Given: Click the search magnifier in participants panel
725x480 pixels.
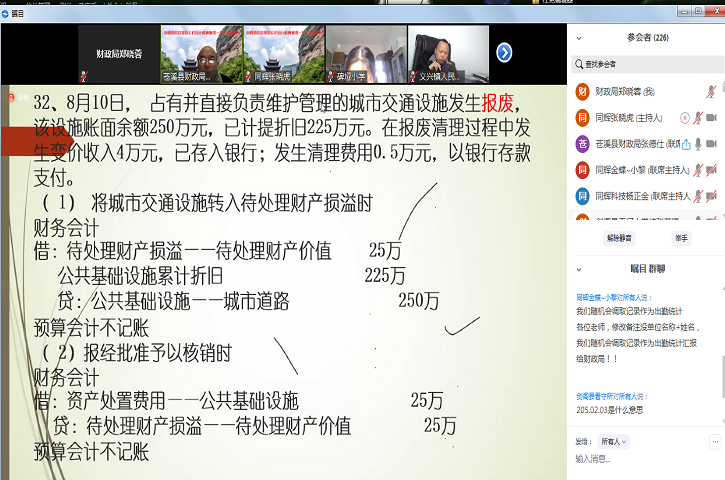Looking at the screenshot, I should tap(580, 64).
